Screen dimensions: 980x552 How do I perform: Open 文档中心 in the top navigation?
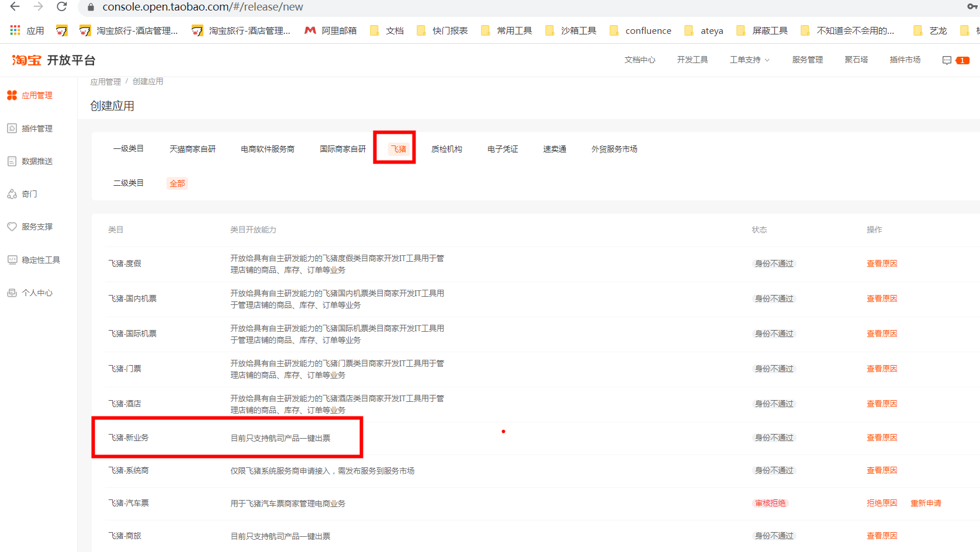point(640,60)
